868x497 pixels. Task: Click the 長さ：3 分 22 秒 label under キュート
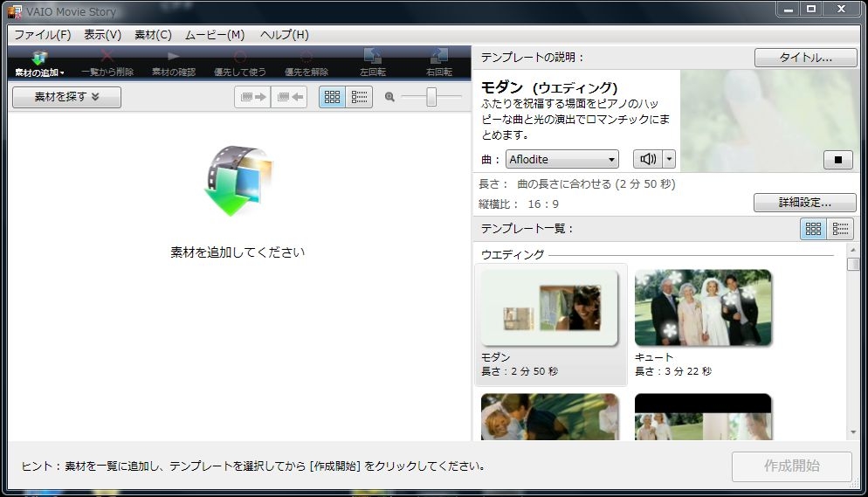673,371
